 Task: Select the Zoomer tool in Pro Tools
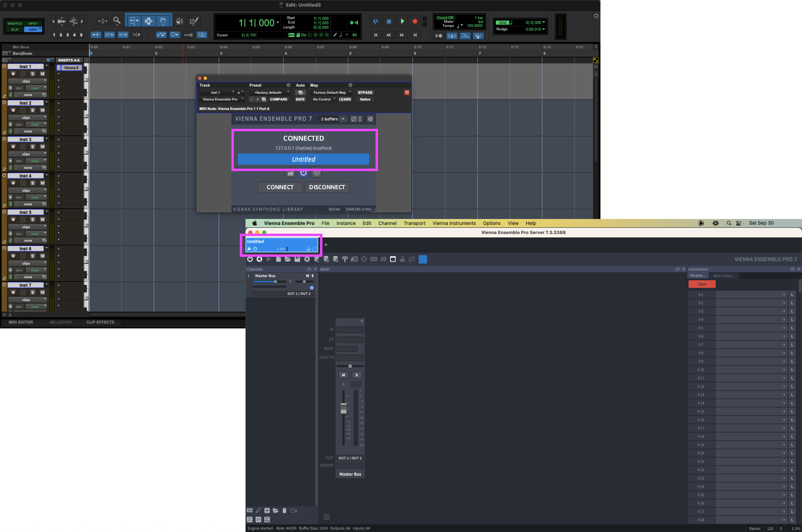pyautogui.click(x=117, y=21)
